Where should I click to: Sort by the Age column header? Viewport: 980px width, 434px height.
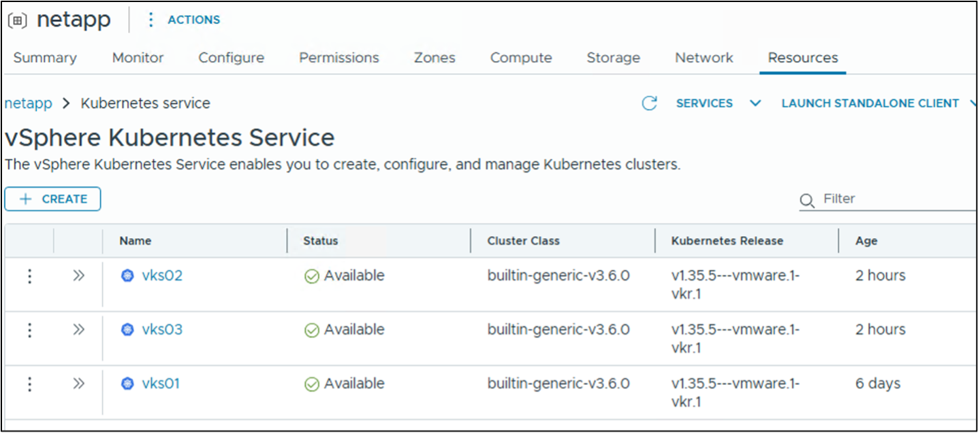866,241
